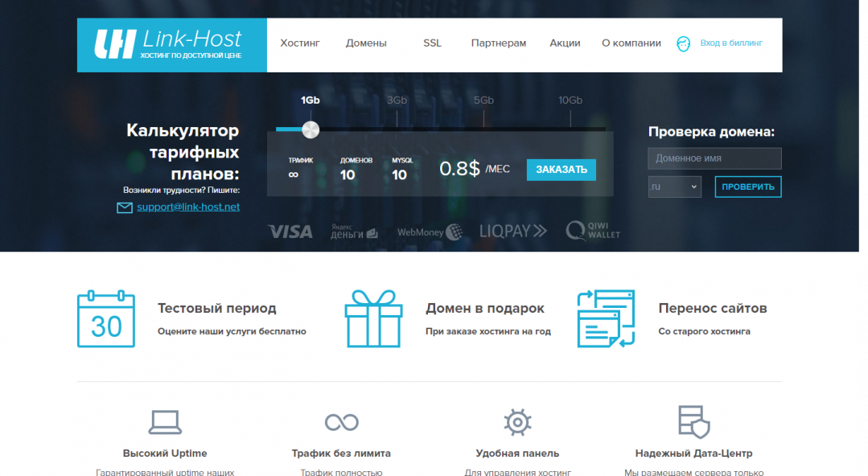Click the 0.8$ monthly price value
Image resolution: width=868 pixels, height=476 pixels.
tap(459, 168)
